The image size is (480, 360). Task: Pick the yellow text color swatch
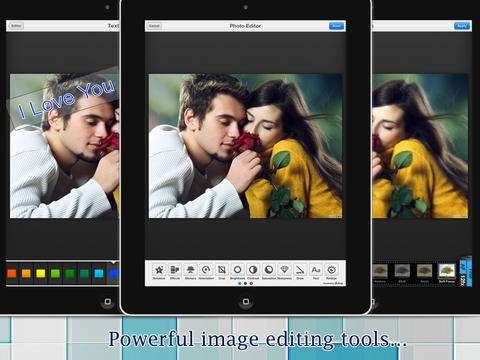pos(41,274)
